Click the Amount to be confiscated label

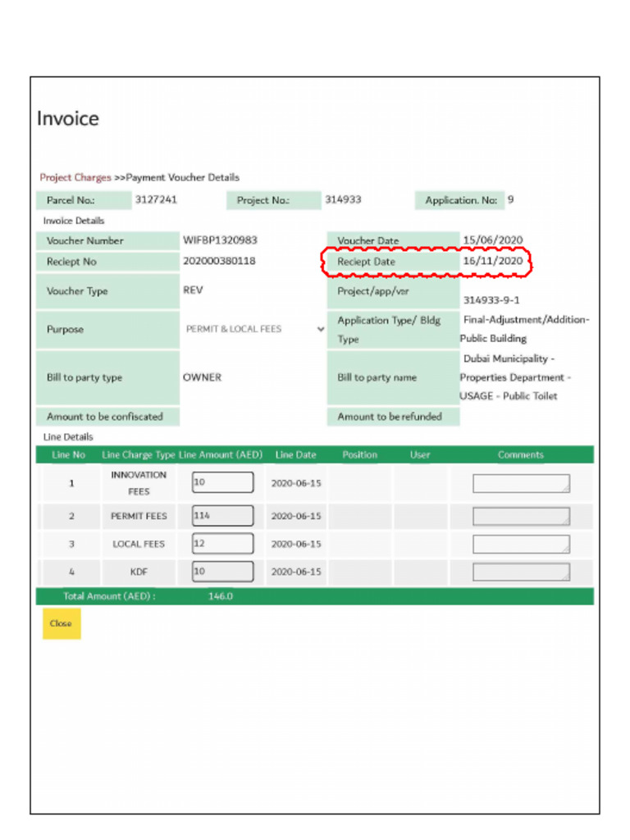coord(104,416)
